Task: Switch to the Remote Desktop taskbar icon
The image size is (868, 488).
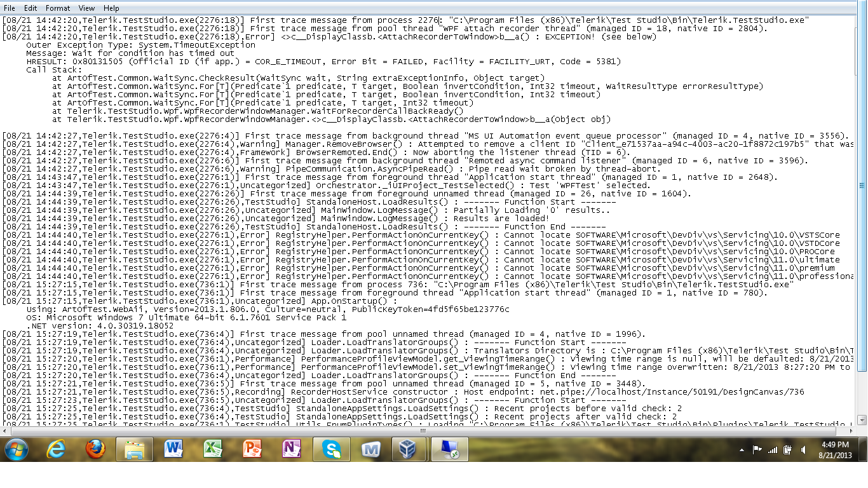Action: click(x=449, y=449)
